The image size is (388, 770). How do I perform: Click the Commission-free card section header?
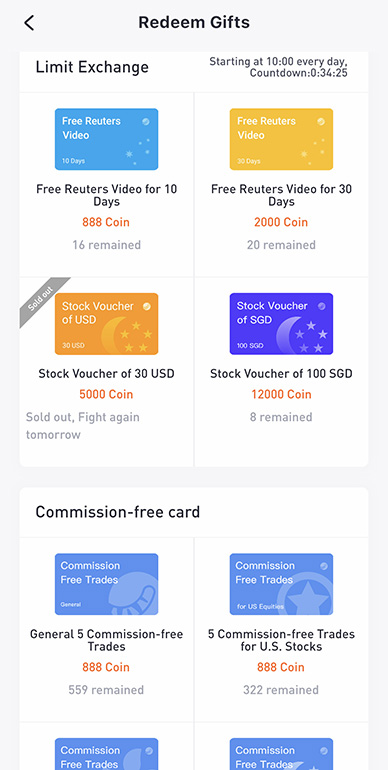(x=118, y=512)
